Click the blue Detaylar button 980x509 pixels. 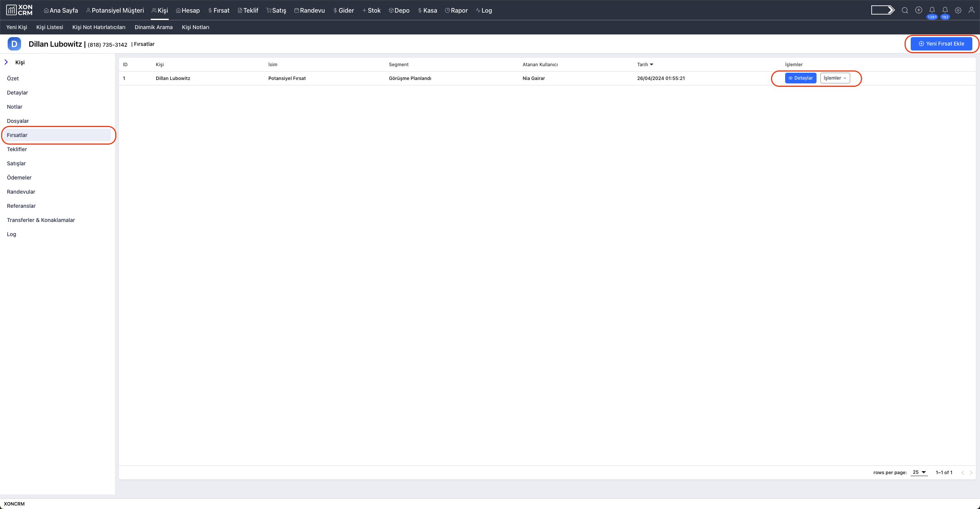tap(800, 78)
